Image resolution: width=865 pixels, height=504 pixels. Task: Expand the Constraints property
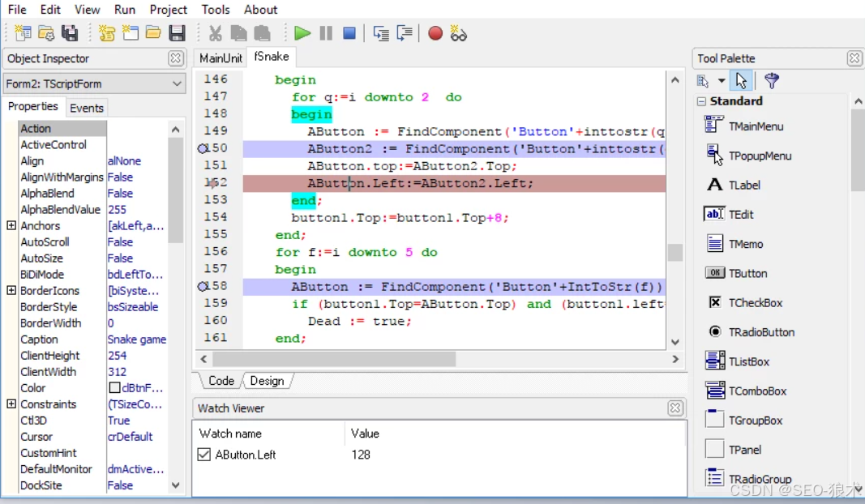[x=11, y=404]
